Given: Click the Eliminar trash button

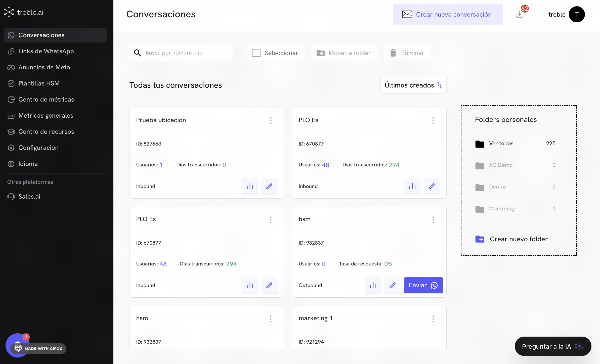Looking at the screenshot, I should (407, 53).
